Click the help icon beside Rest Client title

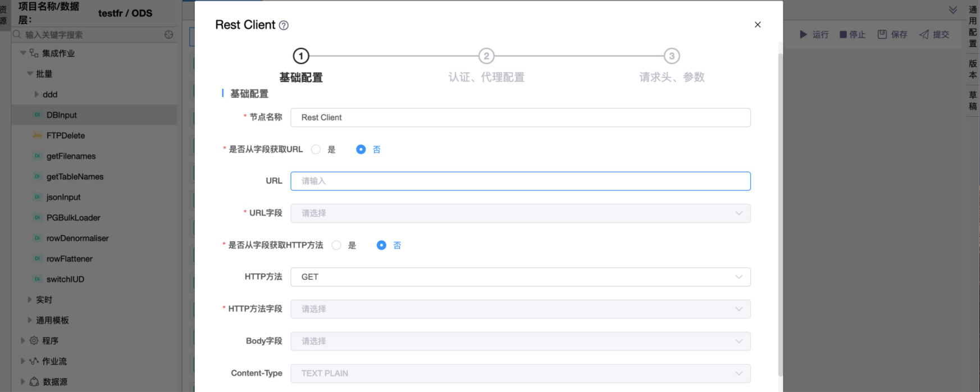[284, 25]
